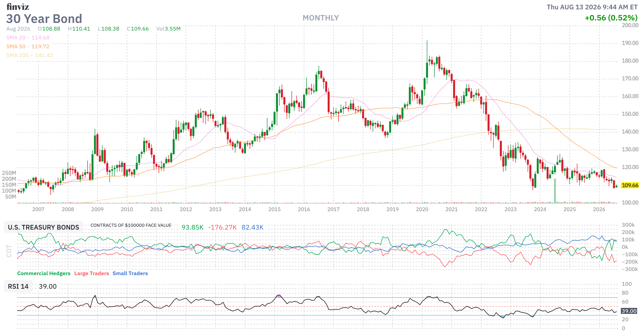
Task: Click the SMA 200 legend entry
Action: [30, 55]
